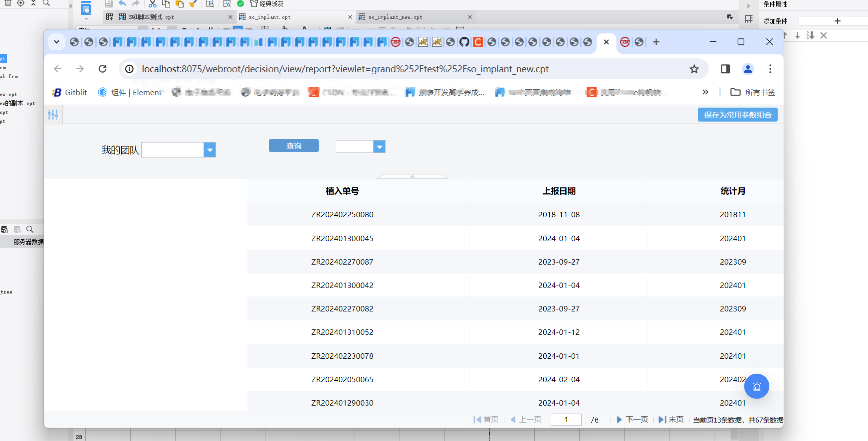
Task: Open a new browser tab
Action: click(656, 42)
